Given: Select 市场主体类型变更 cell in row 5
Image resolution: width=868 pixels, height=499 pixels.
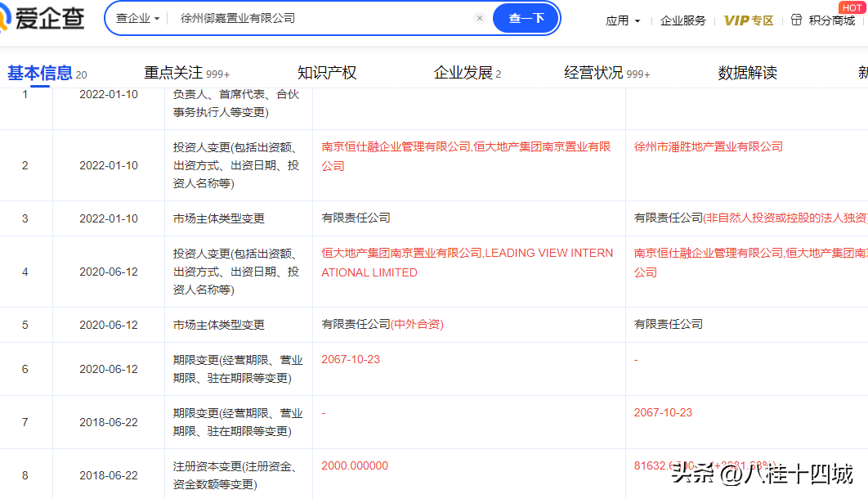Looking at the screenshot, I should [239, 325].
